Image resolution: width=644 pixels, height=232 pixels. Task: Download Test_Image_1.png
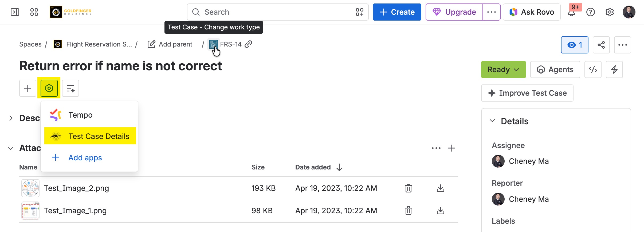pyautogui.click(x=441, y=211)
